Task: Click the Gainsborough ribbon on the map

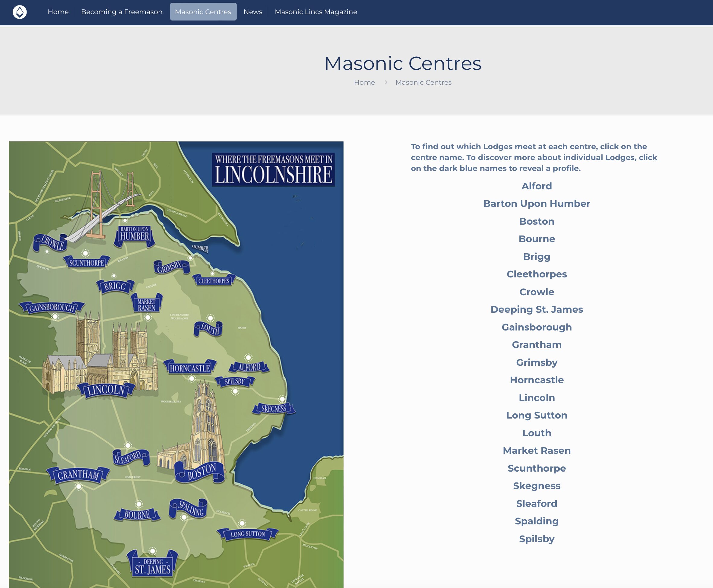Action: pyautogui.click(x=52, y=308)
